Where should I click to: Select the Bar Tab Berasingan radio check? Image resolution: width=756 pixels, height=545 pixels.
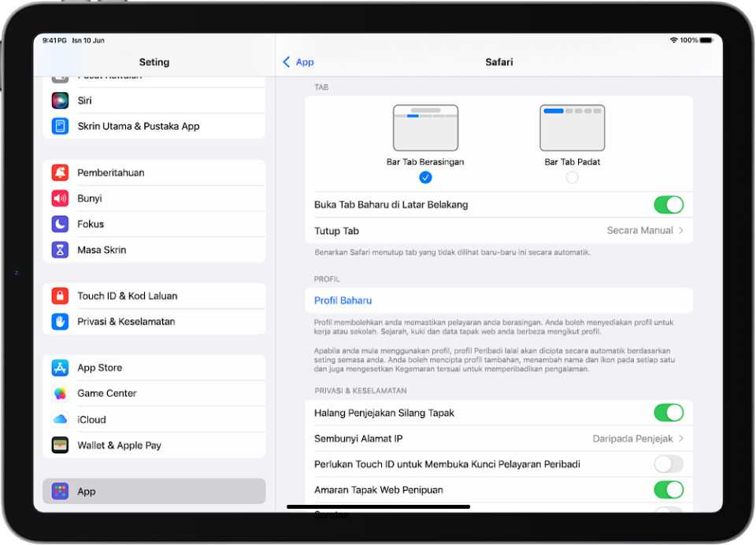pos(425,177)
